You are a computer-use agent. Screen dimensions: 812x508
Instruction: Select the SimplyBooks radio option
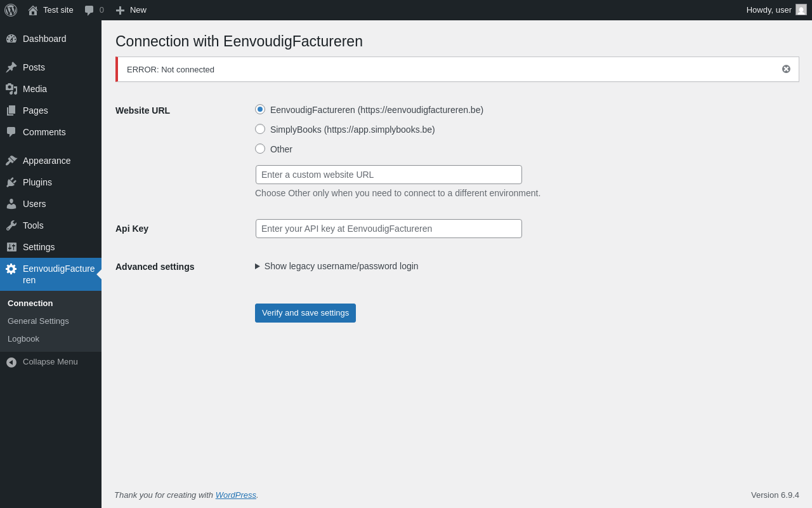point(260,129)
